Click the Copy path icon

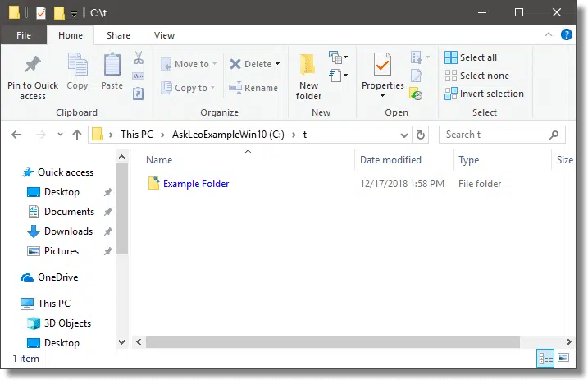tap(138, 76)
